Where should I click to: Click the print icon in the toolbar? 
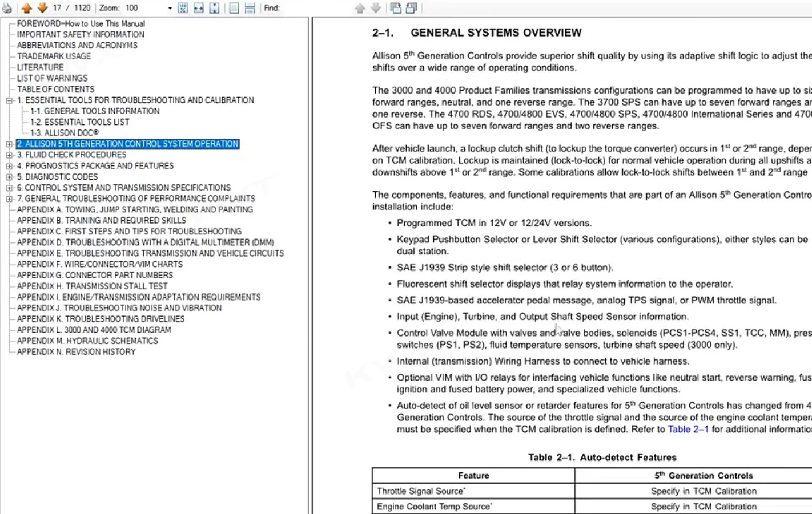pyautogui.click(x=7, y=8)
